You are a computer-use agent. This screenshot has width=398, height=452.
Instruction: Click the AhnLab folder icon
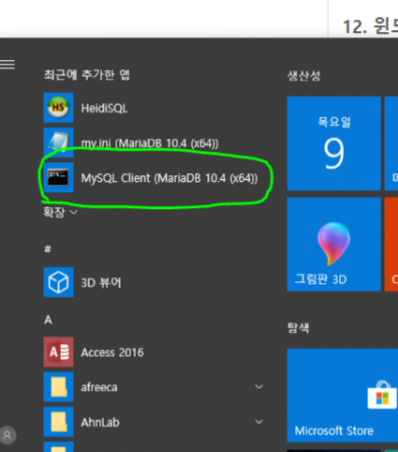(58, 422)
